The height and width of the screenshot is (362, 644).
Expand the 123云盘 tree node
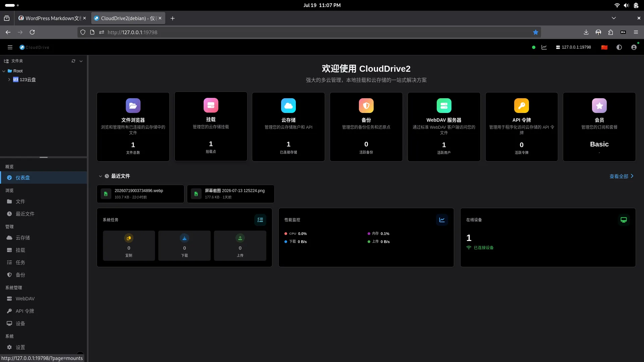(9, 80)
